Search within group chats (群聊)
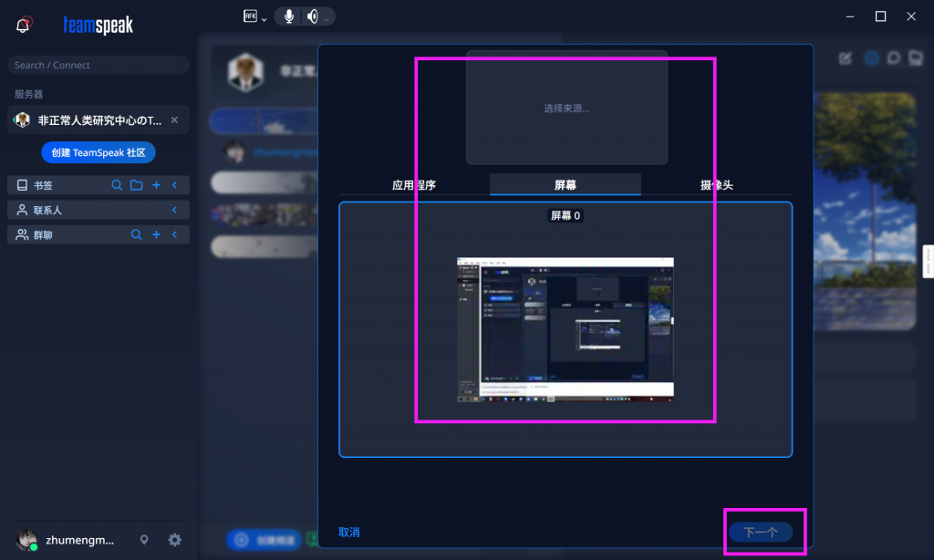Viewport: 934px width, 560px height. pos(136,234)
